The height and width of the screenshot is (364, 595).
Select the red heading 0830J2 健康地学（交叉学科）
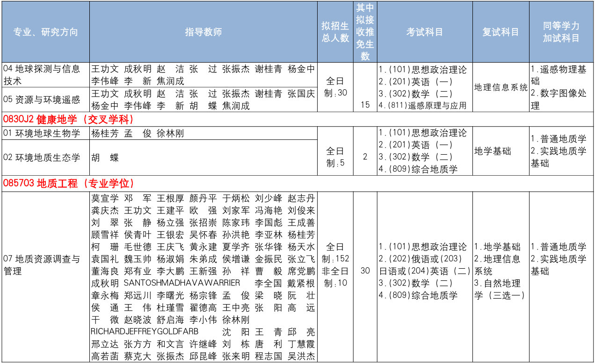tap(69, 119)
